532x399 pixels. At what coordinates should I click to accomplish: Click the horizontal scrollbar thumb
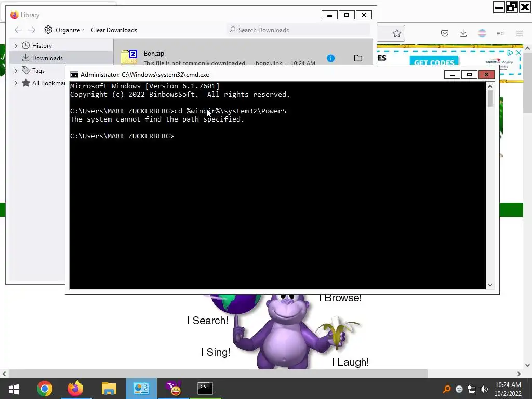[218, 374]
